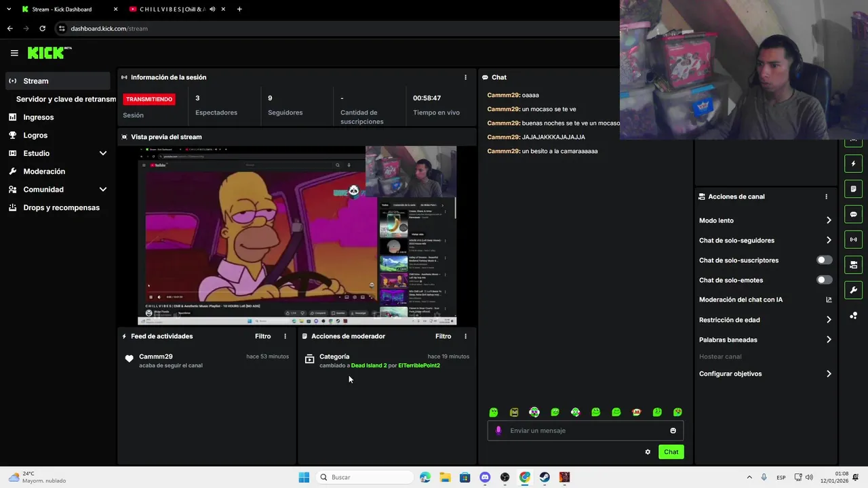
Task: Open Filtro in Acciones de moderador
Action: [x=443, y=336]
